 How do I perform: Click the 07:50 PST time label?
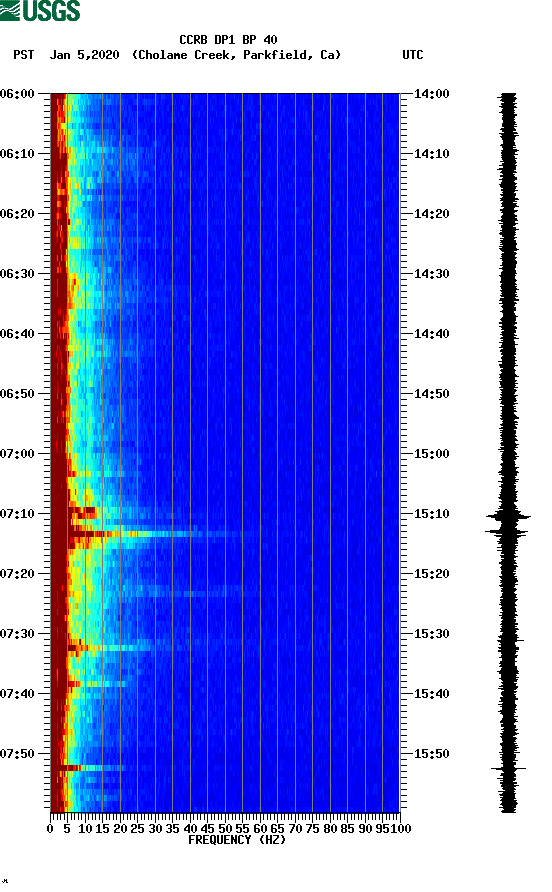coord(18,754)
